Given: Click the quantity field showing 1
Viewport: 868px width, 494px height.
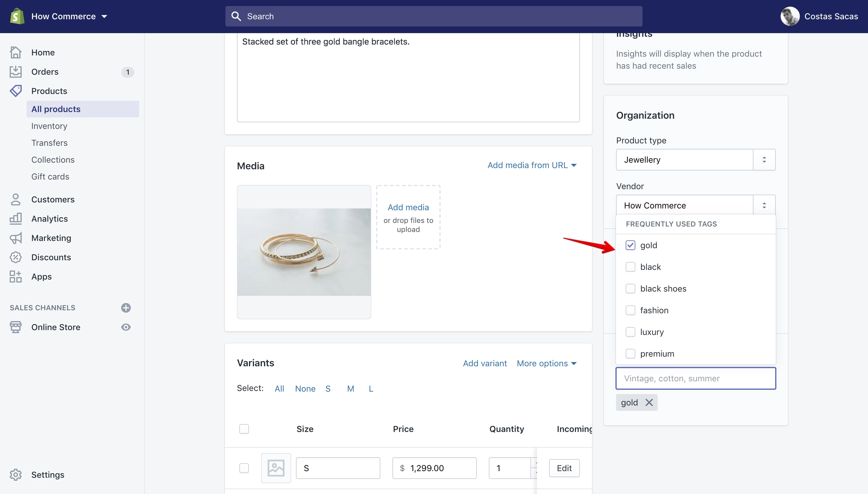Looking at the screenshot, I should coord(510,468).
